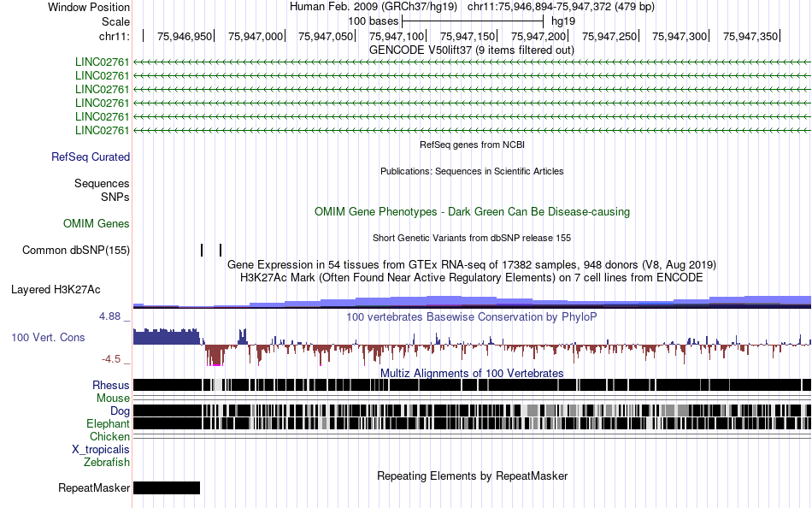This screenshot has height=508, width=812.
Task: Click Short Genetic Variants from dbSNP title
Action: click(x=472, y=238)
